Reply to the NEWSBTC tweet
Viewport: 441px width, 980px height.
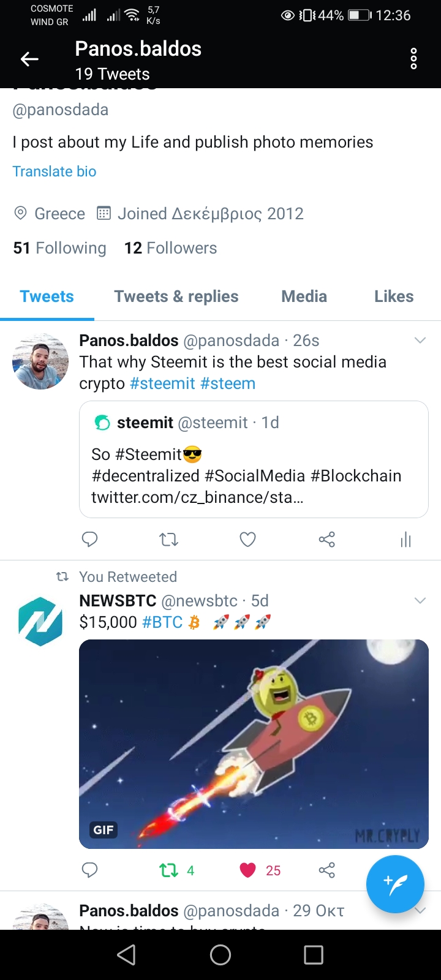[90, 870]
